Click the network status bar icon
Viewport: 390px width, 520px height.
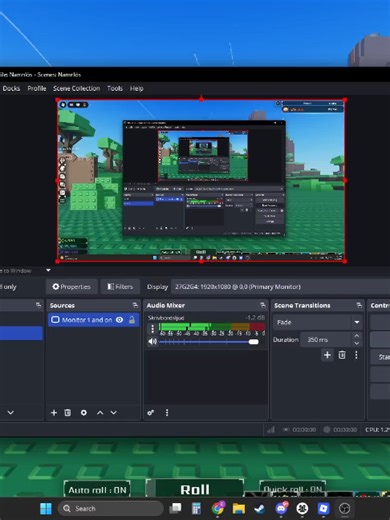(x=271, y=430)
